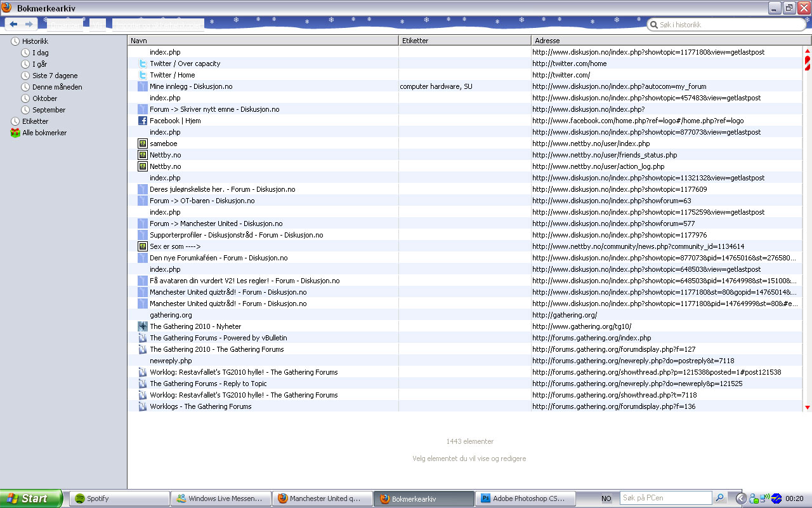Select Siste 7 dagene in the sidebar

point(55,76)
